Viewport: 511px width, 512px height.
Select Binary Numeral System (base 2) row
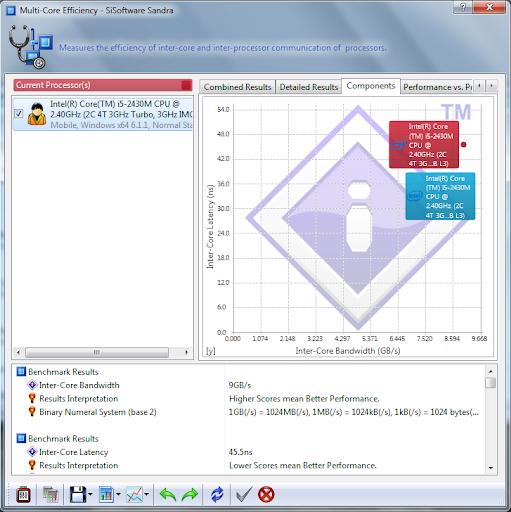coord(248,412)
